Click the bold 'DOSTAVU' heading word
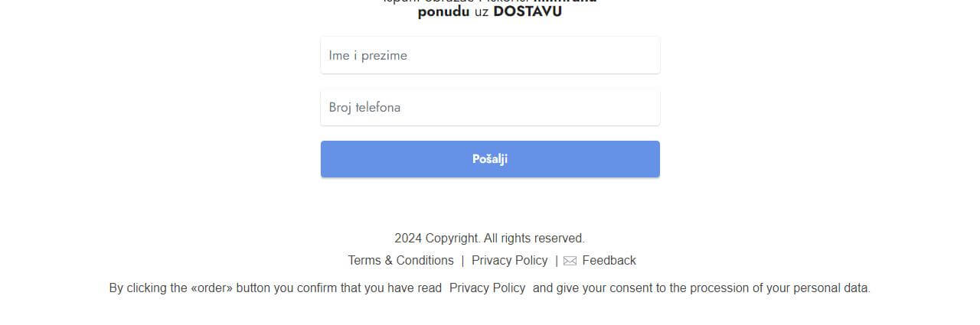This screenshot has width=980, height=325. tap(528, 12)
